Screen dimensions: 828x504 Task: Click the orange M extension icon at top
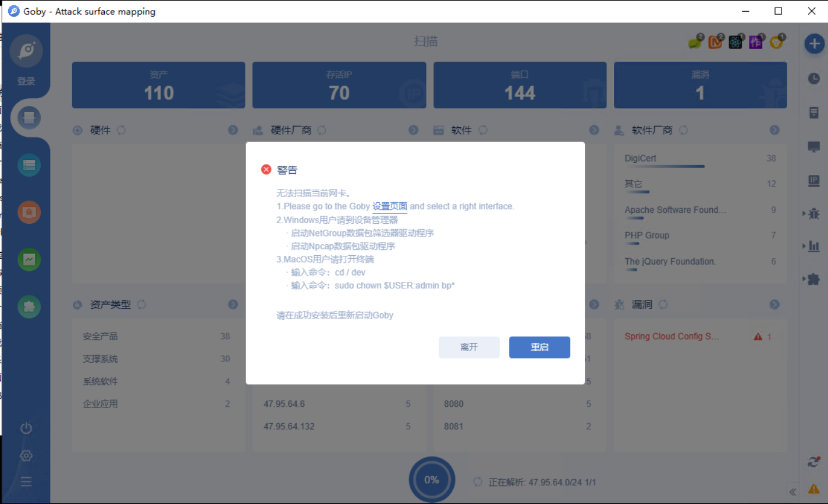point(715,42)
